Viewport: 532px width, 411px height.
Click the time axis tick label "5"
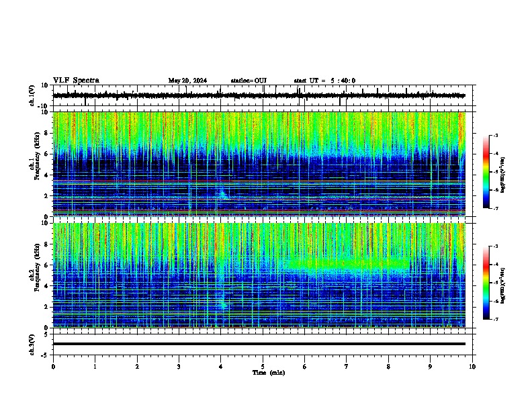tap(263, 367)
